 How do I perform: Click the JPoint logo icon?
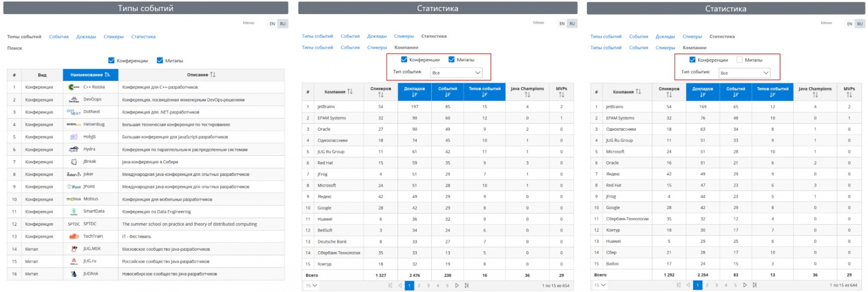coord(74,187)
